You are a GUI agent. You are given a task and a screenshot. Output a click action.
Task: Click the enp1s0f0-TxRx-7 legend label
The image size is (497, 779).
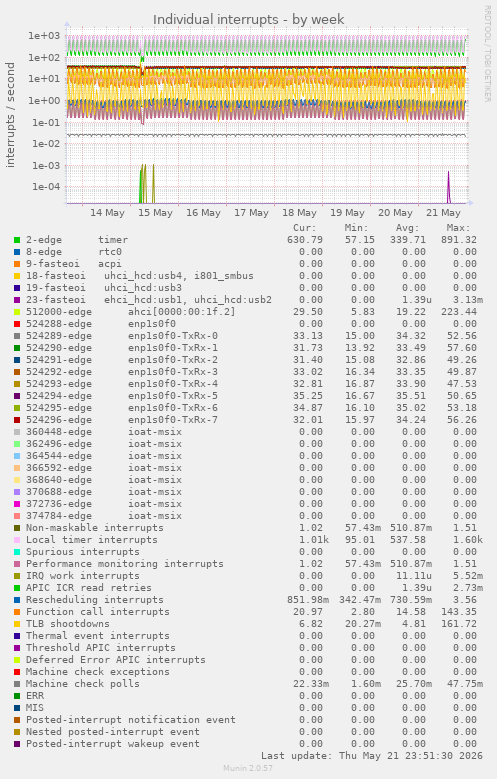click(172, 420)
